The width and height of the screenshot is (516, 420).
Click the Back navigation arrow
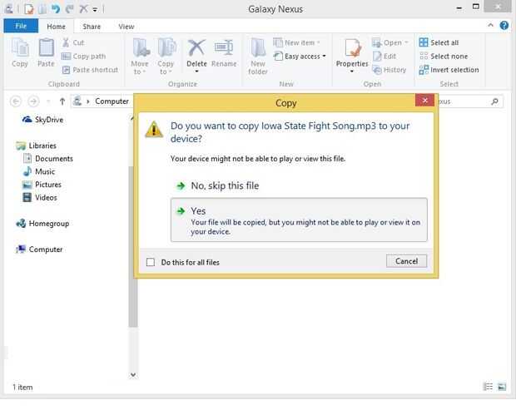[16, 101]
